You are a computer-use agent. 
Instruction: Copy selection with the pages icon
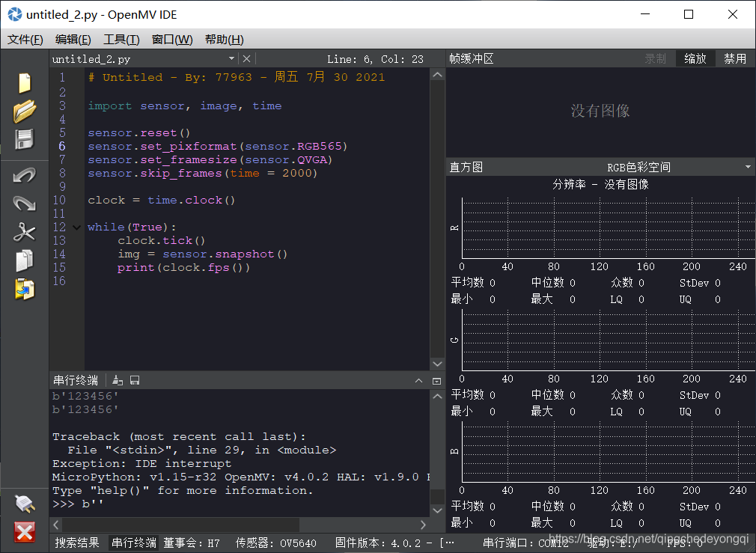click(24, 261)
